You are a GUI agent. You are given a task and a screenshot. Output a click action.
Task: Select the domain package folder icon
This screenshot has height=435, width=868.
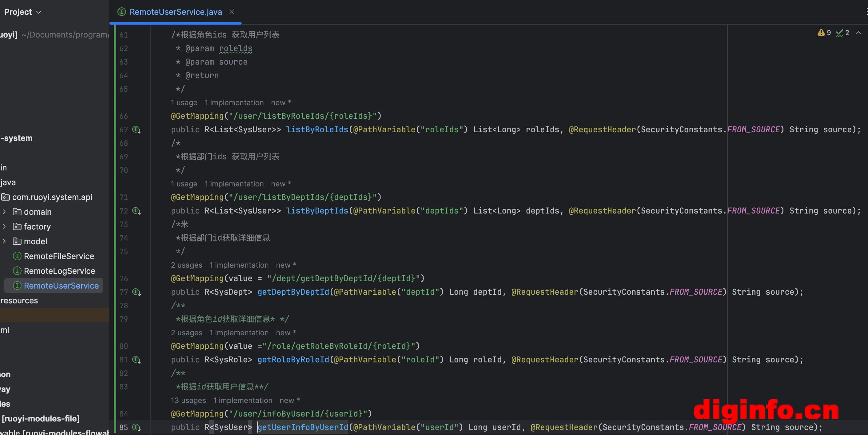point(17,212)
